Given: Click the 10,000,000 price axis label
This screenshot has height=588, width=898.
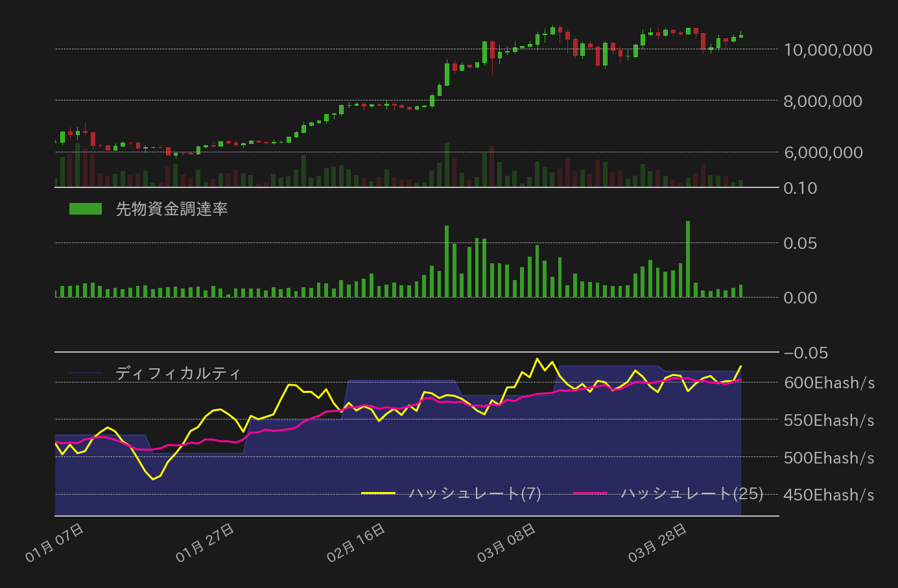Looking at the screenshot, I should 828,50.
